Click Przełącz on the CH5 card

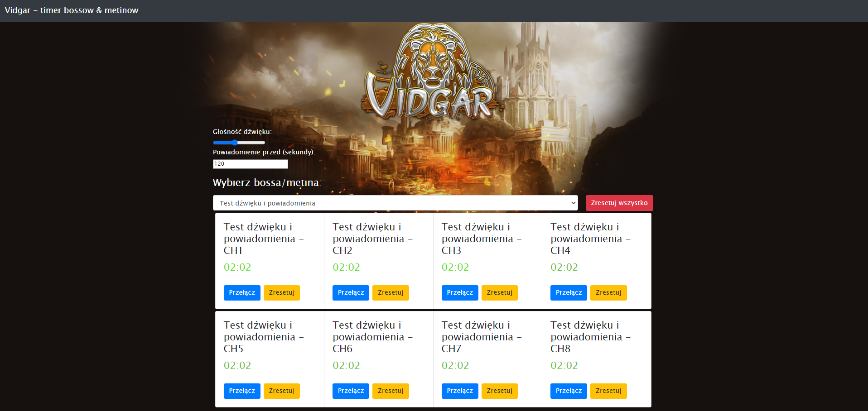coord(242,391)
